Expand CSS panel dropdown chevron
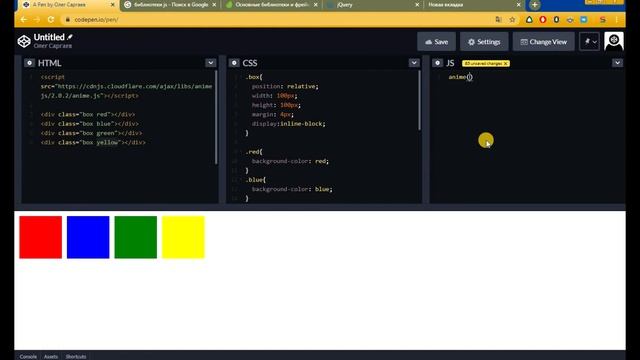Screen dimensions: 640x360 pyautogui.click(x=414, y=63)
